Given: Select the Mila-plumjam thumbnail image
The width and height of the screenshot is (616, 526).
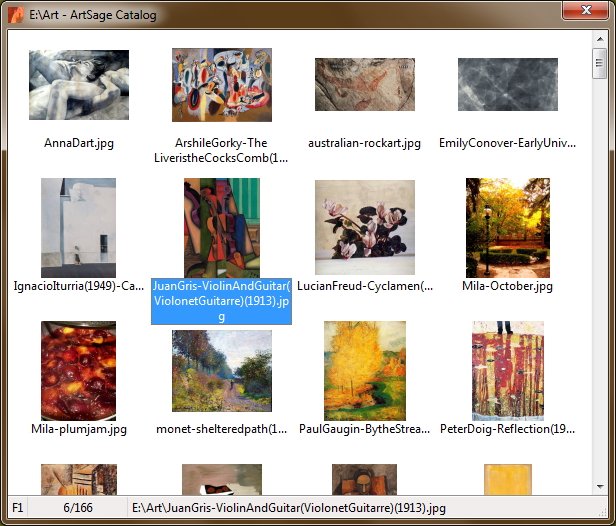Looking at the screenshot, I should click(x=79, y=371).
